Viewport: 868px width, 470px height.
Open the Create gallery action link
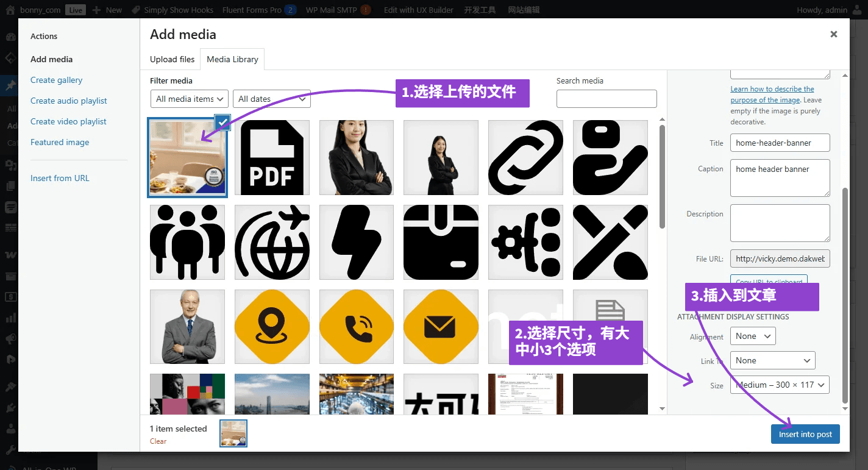(56, 80)
